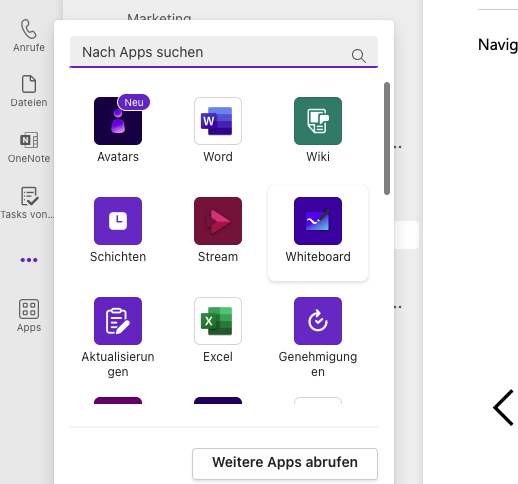This screenshot has width=518, height=484.
Task: Open Dateien in the sidebar
Action: tap(29, 91)
